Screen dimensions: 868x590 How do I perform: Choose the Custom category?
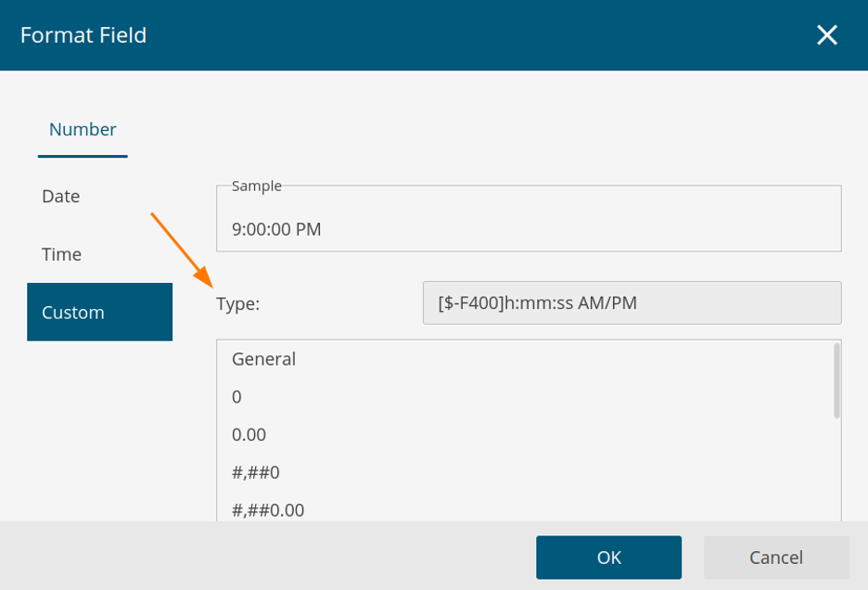[99, 313]
